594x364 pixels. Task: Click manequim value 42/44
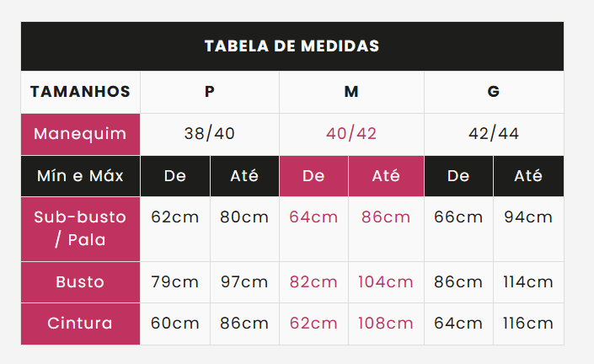(494, 134)
